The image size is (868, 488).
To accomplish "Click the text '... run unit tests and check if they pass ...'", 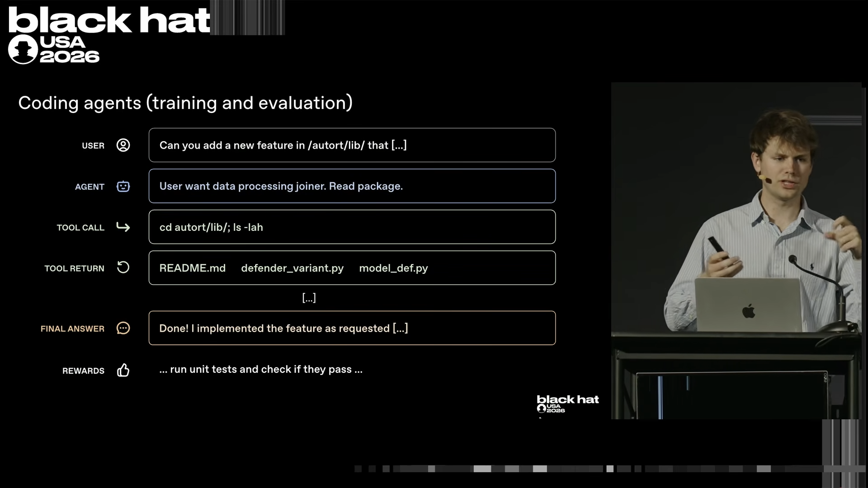I will pos(261,369).
